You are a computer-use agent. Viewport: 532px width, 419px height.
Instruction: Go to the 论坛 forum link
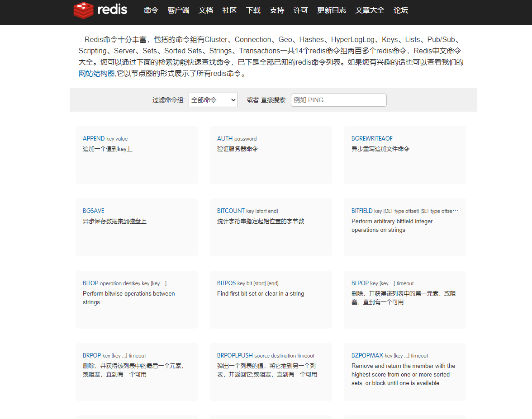[x=401, y=10]
